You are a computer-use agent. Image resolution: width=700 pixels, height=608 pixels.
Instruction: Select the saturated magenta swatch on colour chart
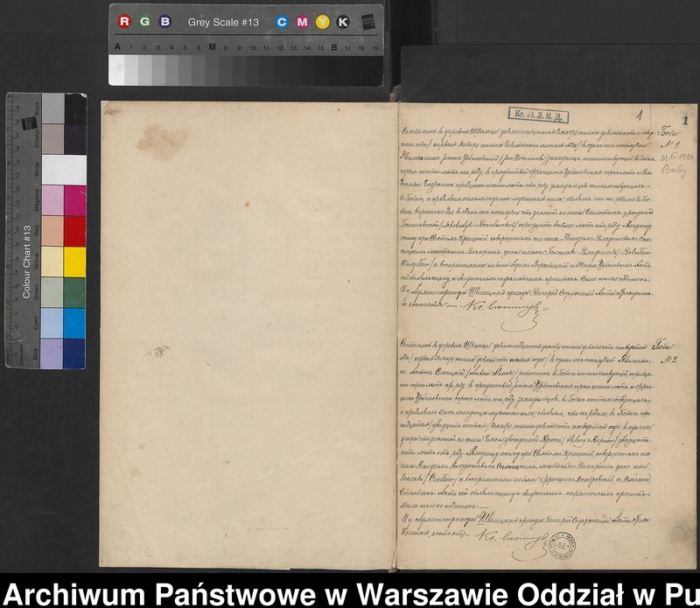(x=74, y=201)
